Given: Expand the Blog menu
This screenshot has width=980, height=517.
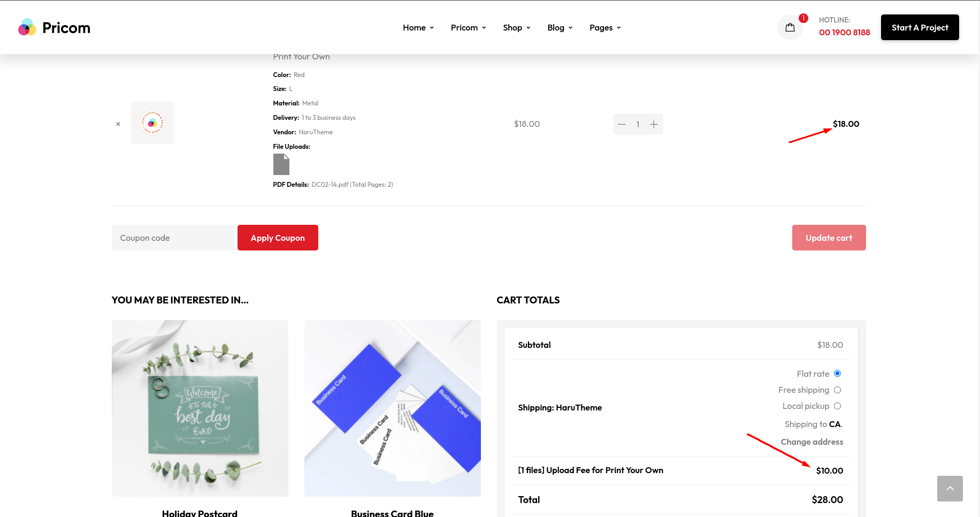Looking at the screenshot, I should click(x=560, y=28).
